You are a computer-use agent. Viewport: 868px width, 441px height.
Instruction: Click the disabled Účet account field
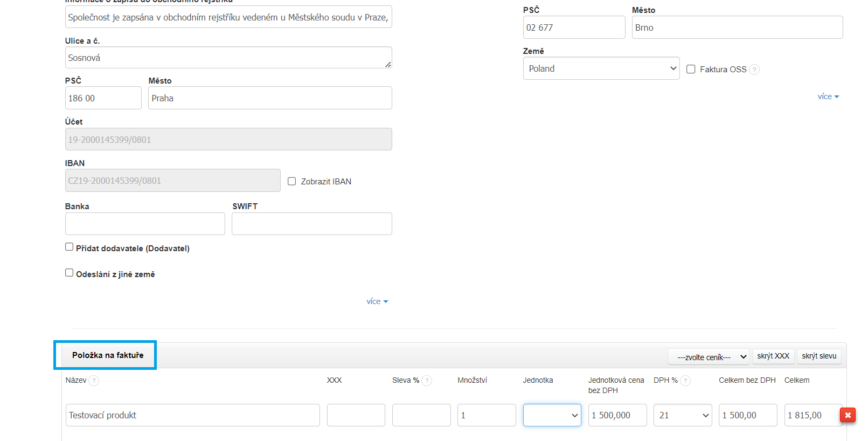point(228,139)
